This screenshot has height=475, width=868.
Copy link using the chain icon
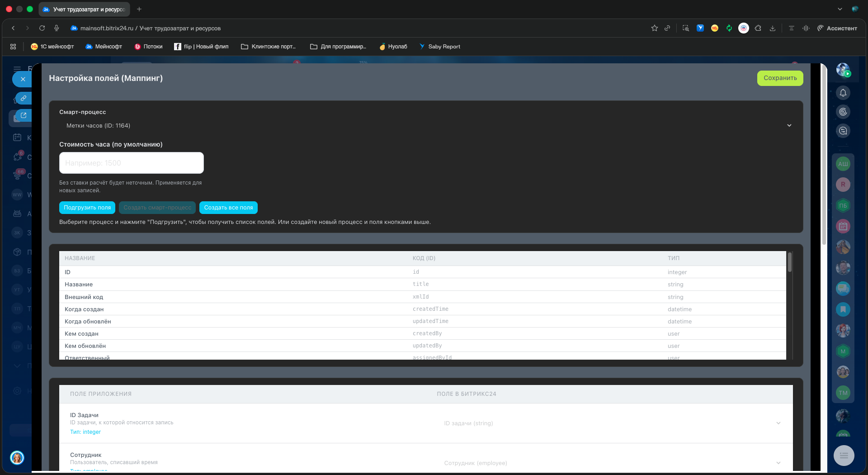pyautogui.click(x=23, y=98)
